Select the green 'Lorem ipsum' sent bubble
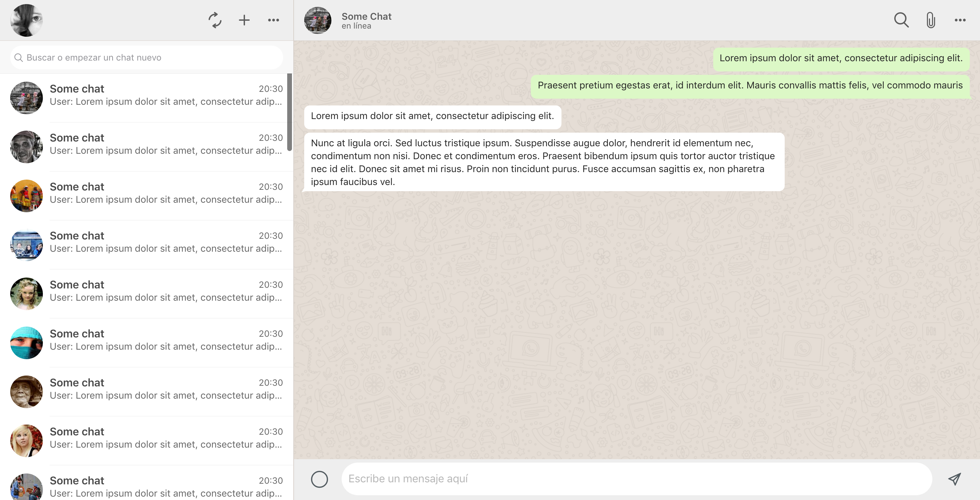This screenshot has height=500, width=980. pos(842,58)
